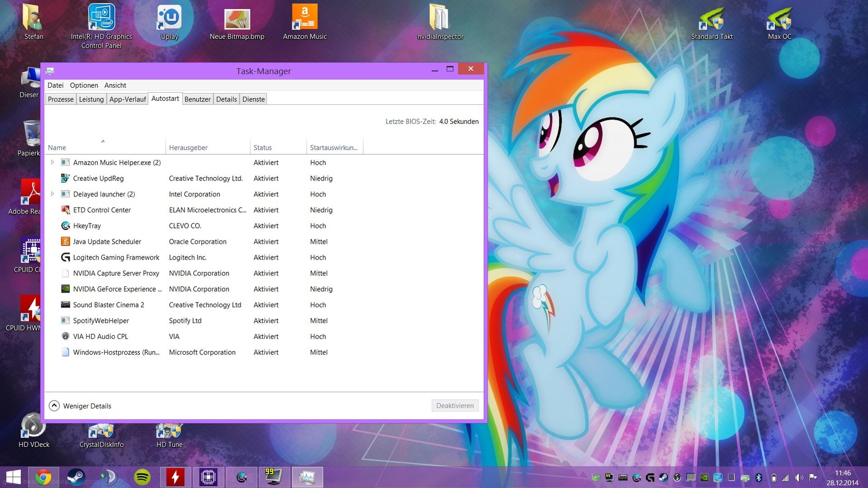Launch Amazon Music from the desktop
This screenshot has height=488, width=868.
click(x=305, y=22)
